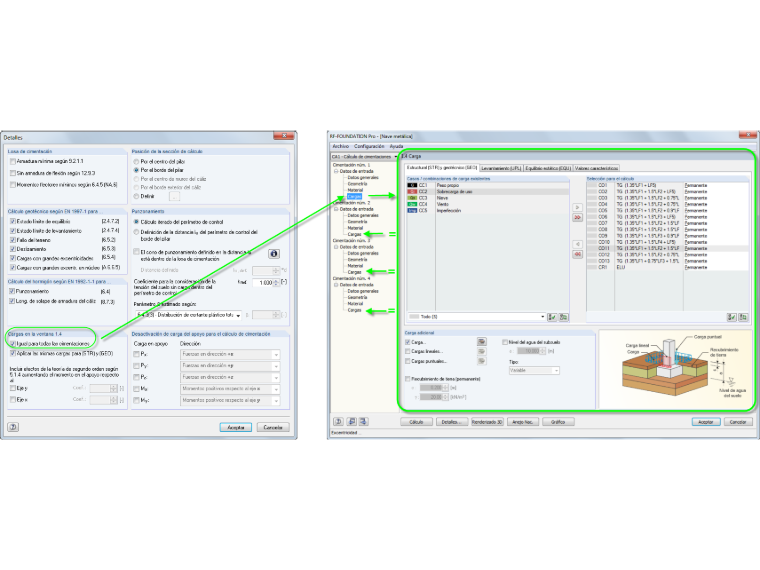Click the Cálculo button

tap(416, 422)
